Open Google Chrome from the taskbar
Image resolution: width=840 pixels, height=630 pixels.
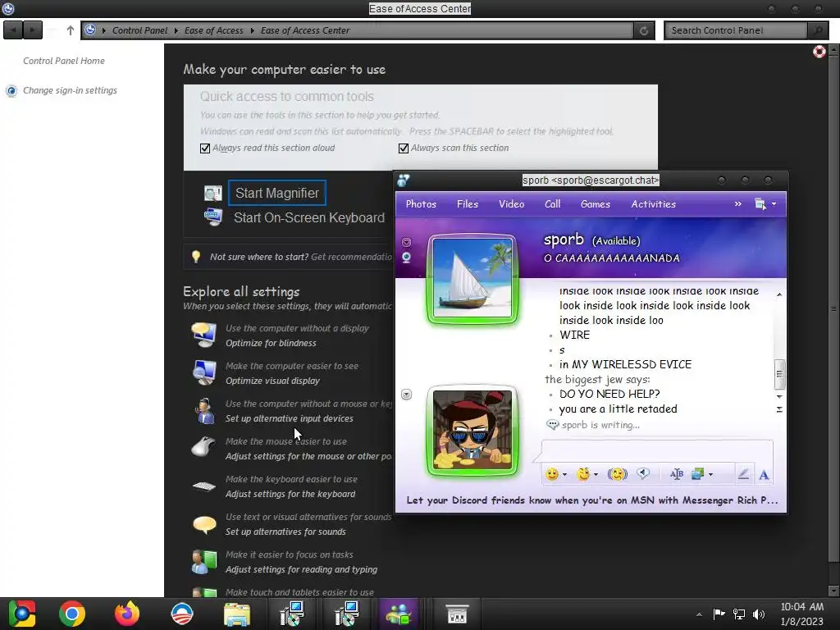click(72, 614)
